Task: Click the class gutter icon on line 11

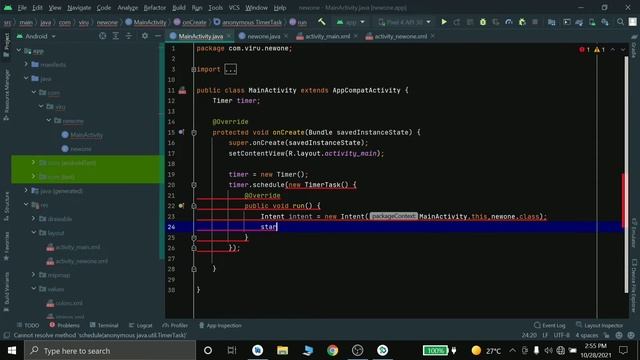Action: click(x=182, y=90)
